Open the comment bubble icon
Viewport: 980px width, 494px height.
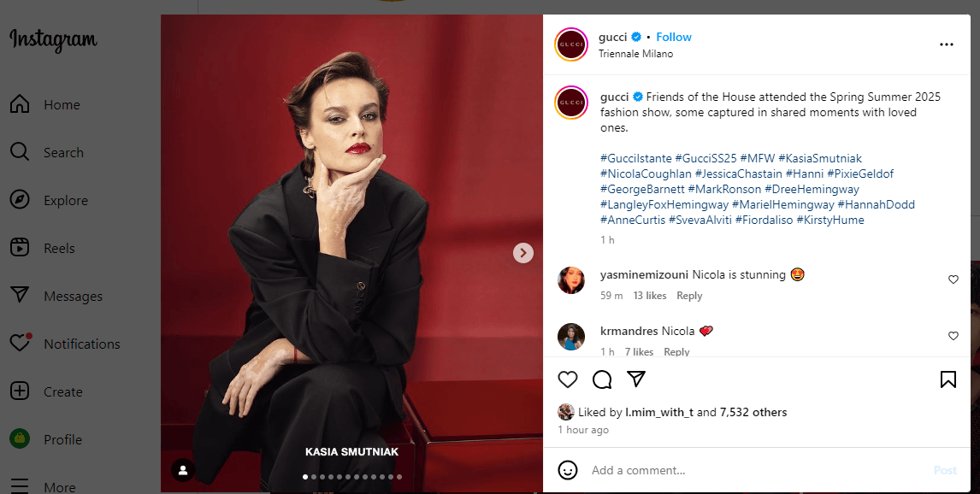[x=601, y=379]
